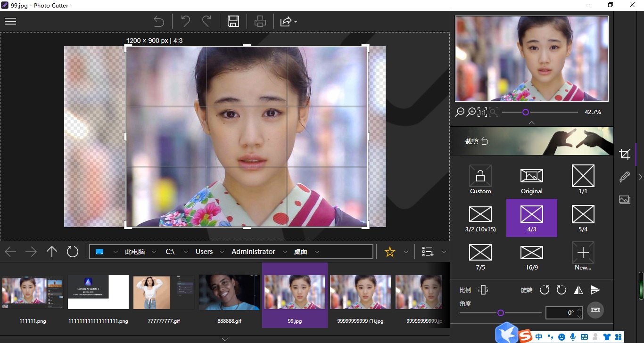Pick the 5/4 crop ratio
The width and height of the screenshot is (644, 343).
[583, 218]
